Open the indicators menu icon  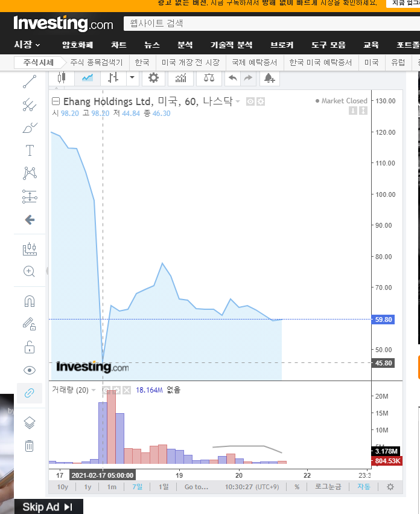[180, 78]
